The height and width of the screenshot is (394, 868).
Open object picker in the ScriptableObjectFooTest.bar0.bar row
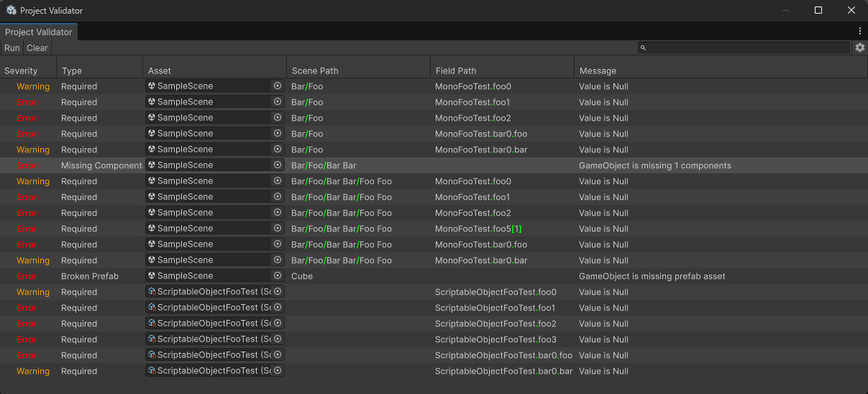click(x=278, y=370)
